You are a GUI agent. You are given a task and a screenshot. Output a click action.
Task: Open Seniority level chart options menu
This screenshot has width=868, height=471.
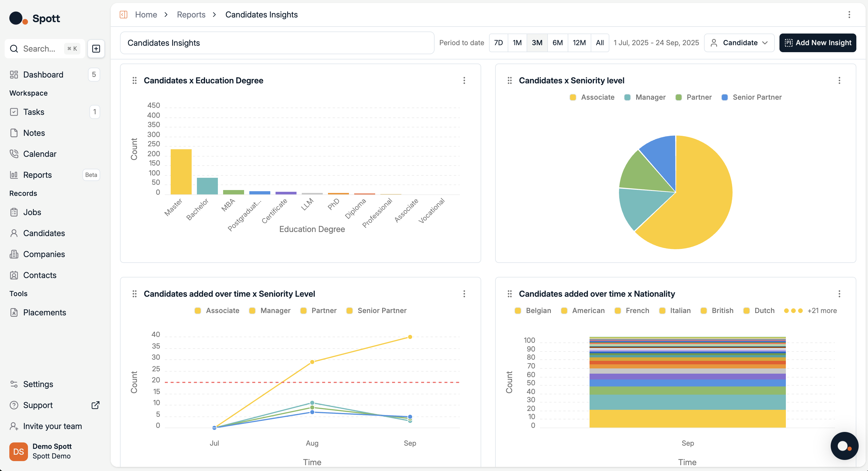(839, 80)
